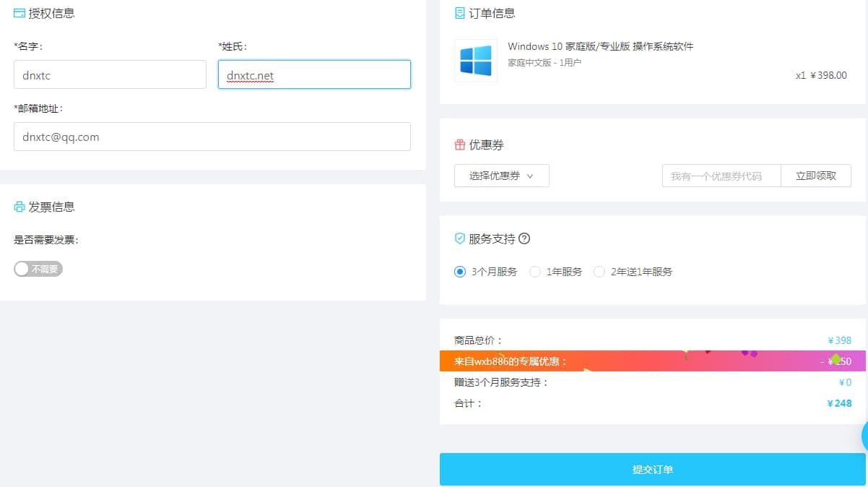
Task: Open the 选择优惠券 dropdown
Action: point(501,176)
